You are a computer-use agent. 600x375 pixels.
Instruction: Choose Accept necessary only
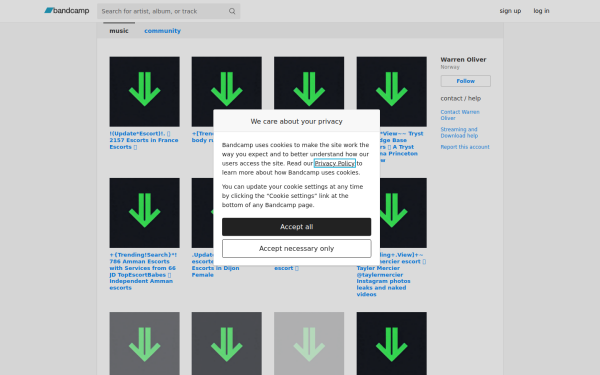tap(297, 248)
